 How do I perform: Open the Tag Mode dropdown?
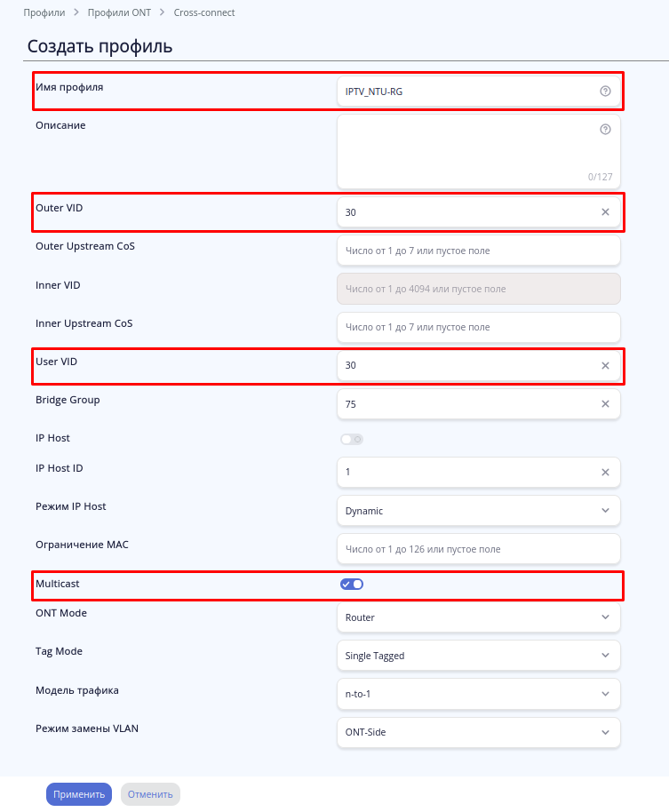pos(478,655)
